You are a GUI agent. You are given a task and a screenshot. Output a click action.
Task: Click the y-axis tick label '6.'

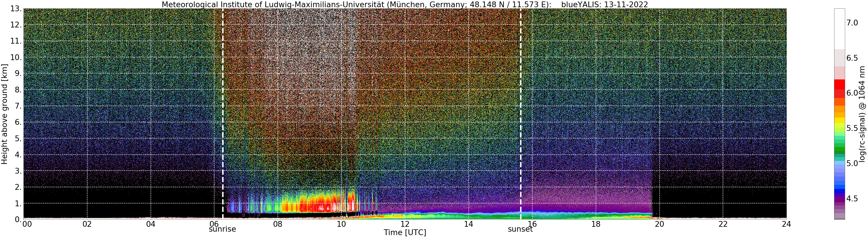pos(18,122)
